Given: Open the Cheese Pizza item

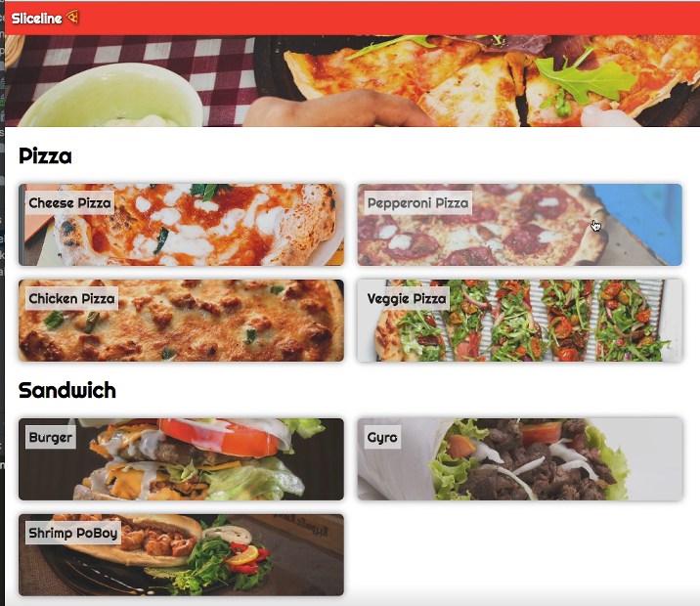Looking at the screenshot, I should (x=181, y=225).
